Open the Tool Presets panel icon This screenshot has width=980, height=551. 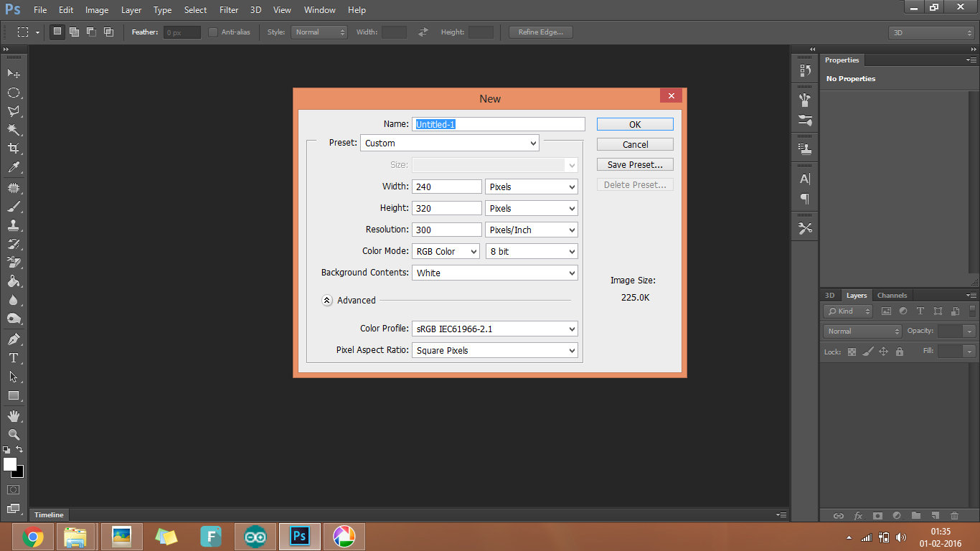point(805,228)
